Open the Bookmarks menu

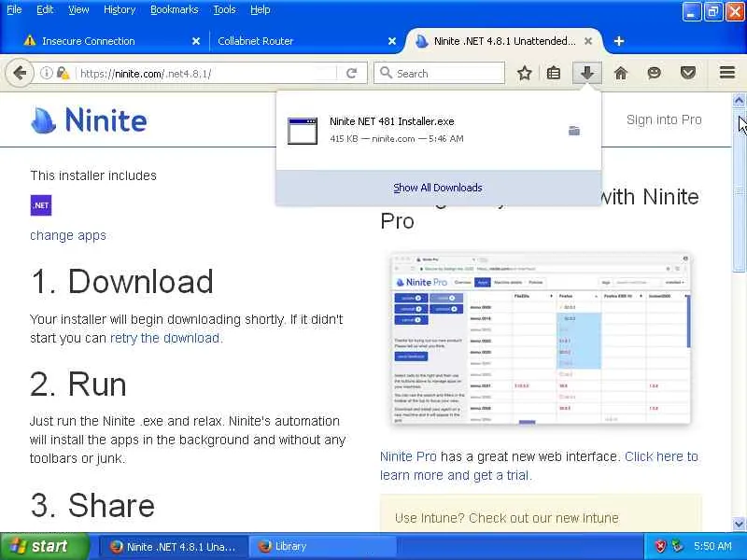[175, 9]
